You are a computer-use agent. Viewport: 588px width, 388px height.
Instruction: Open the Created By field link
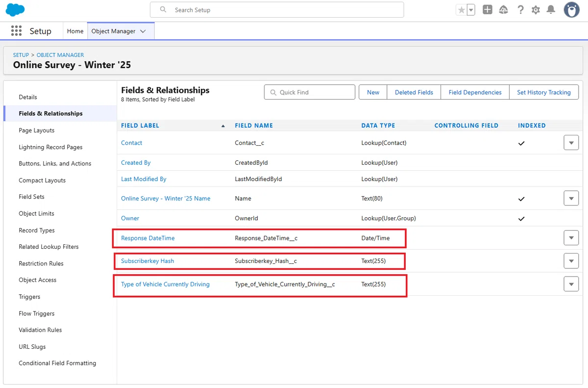136,162
